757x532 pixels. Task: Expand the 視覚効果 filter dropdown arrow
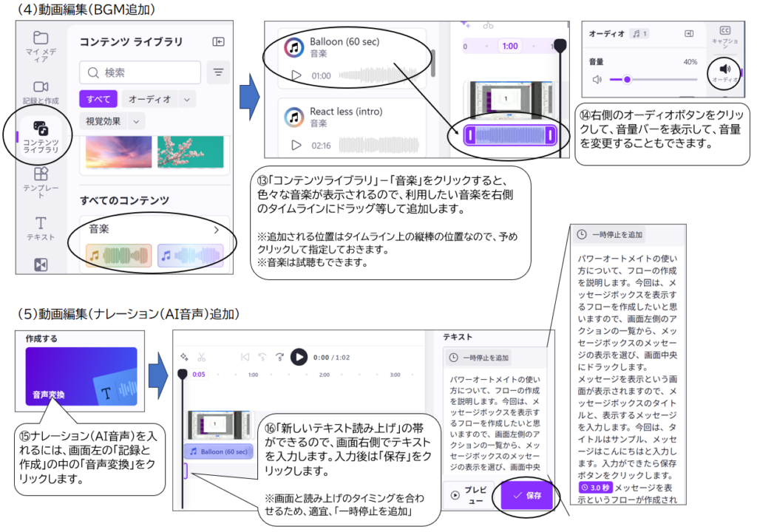pyautogui.click(x=137, y=120)
